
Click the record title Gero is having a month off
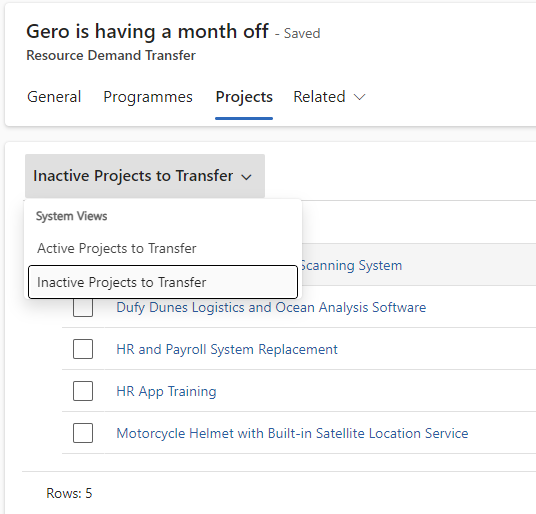coord(148,31)
